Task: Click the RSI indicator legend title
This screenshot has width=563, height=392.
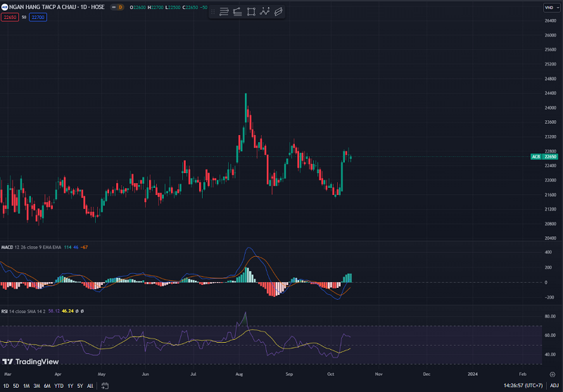Action: coord(6,310)
